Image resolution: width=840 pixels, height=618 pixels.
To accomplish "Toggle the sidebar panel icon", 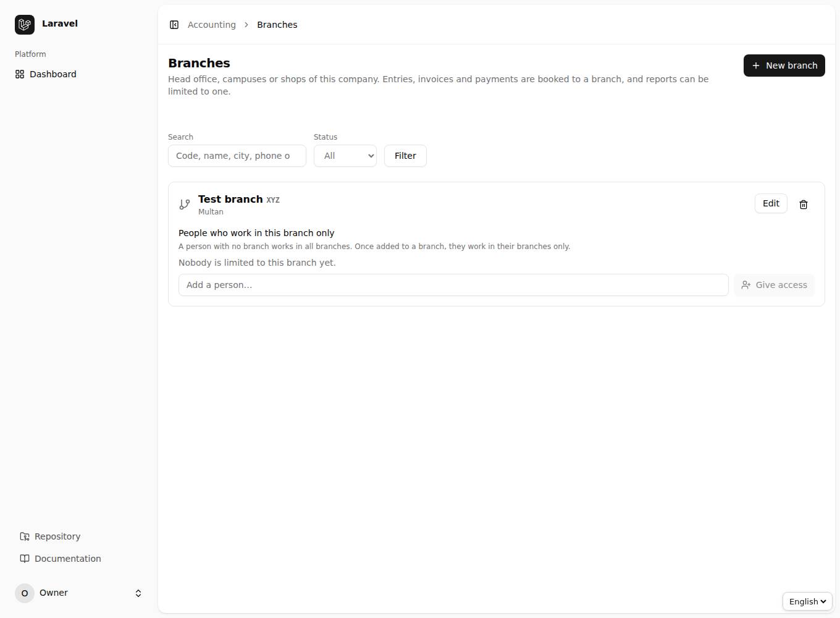I will pyautogui.click(x=174, y=25).
